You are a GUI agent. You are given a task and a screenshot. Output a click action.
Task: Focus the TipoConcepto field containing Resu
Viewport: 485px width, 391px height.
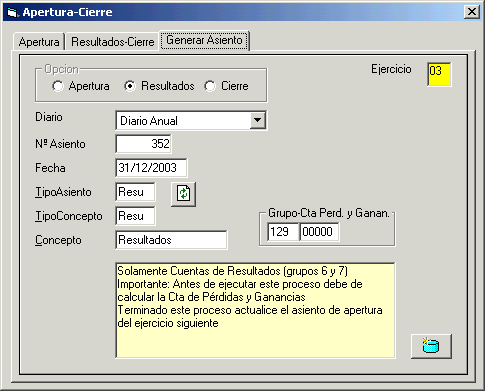coord(135,216)
